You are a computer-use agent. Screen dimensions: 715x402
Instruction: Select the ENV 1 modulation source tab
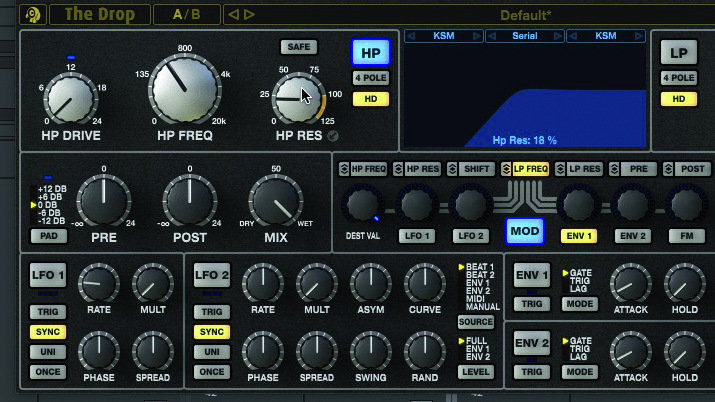(579, 236)
